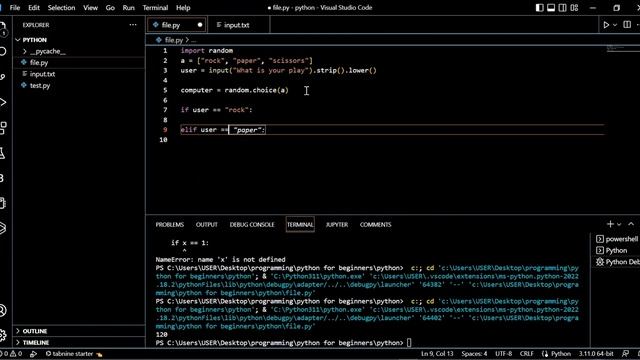Open the Accounts icon in activity bar
Screen dimensions: 640x360
tap(3, 310)
